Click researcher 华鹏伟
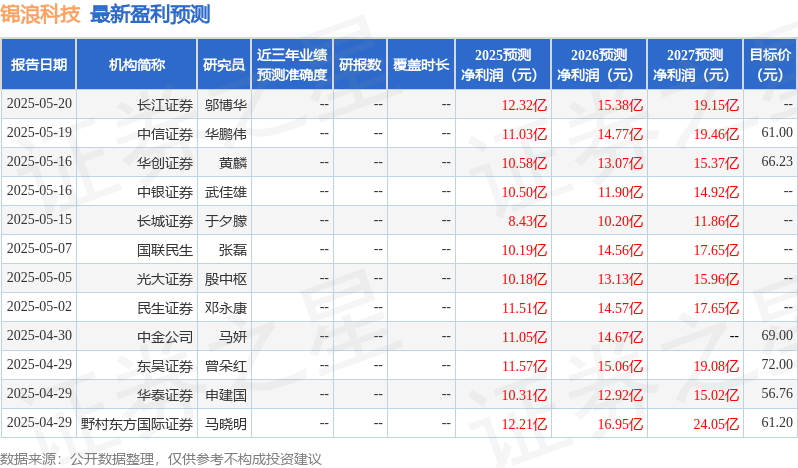Image resolution: width=798 pixels, height=468 pixels. [x=225, y=134]
